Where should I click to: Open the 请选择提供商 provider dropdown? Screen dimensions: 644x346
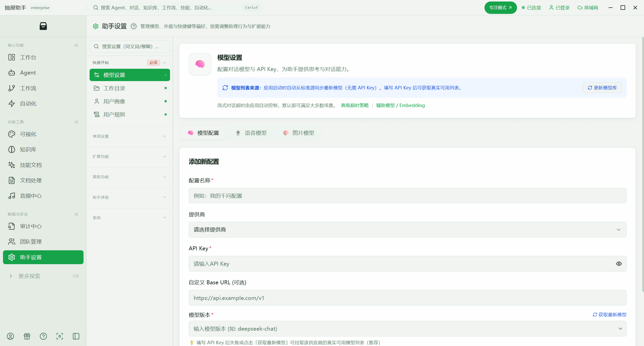pos(408,230)
